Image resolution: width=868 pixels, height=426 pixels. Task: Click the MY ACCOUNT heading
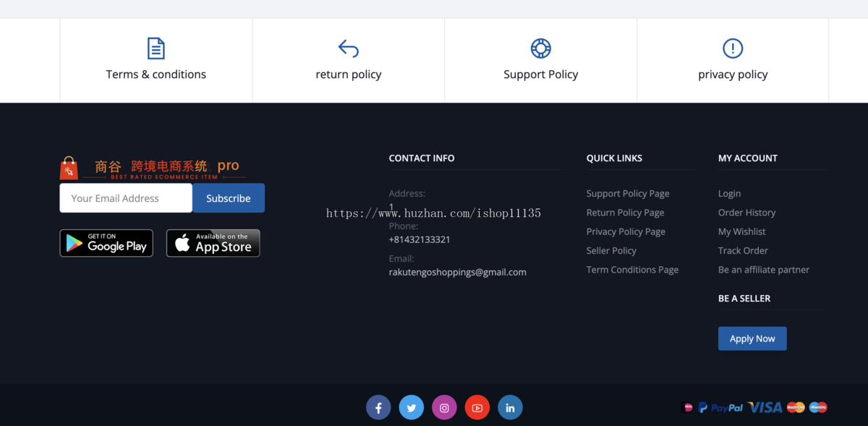click(748, 158)
